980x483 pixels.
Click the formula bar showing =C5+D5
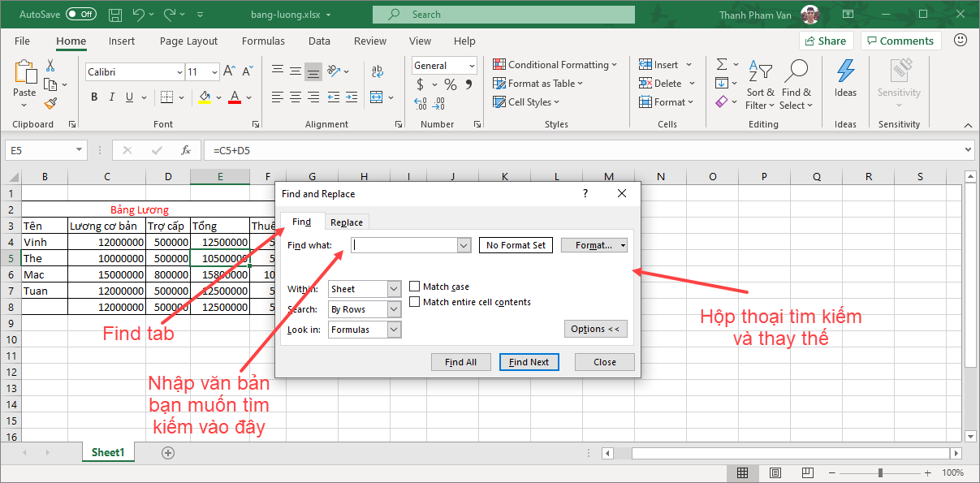[x=589, y=150]
